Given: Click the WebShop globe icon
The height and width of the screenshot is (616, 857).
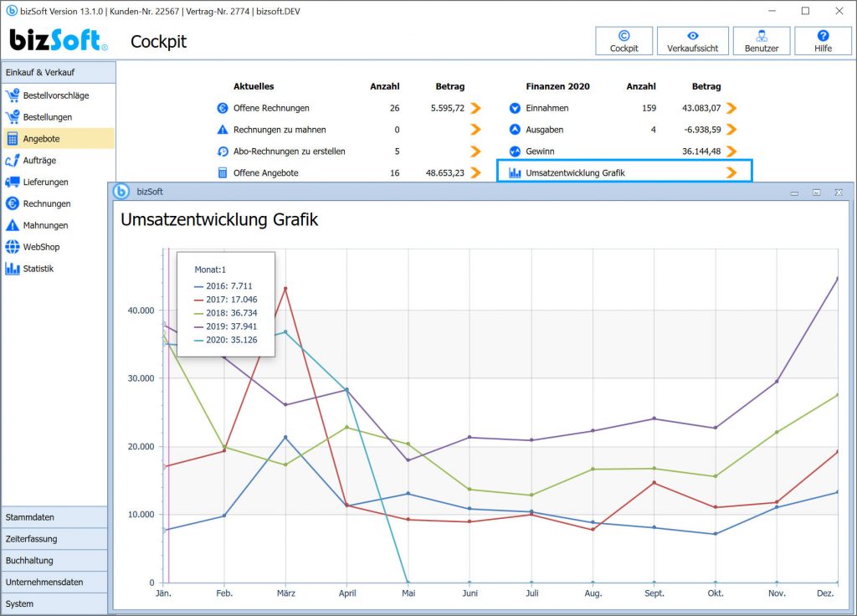Looking at the screenshot, I should click(12, 247).
